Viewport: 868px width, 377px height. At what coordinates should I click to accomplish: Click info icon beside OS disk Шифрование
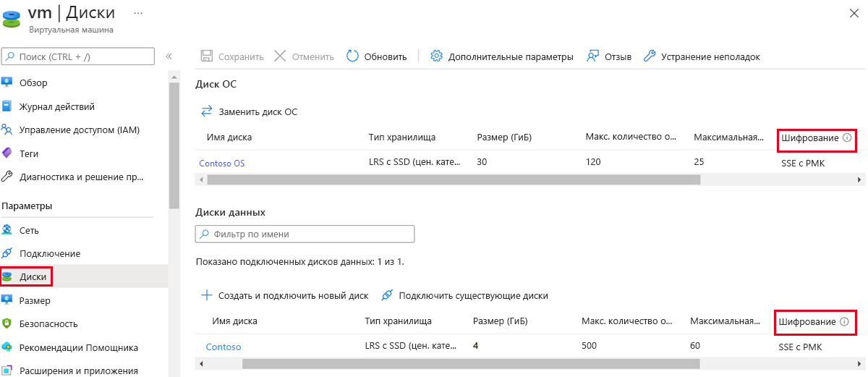coord(847,137)
